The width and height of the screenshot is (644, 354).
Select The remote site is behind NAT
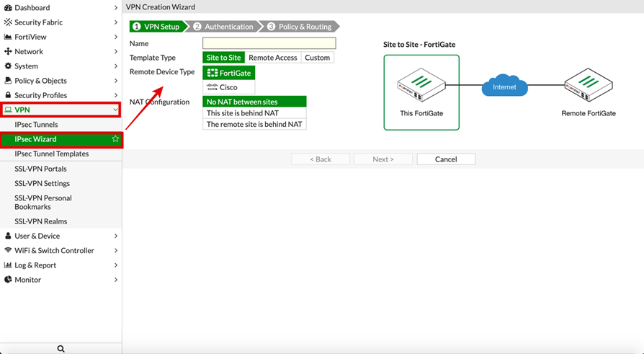[254, 124]
